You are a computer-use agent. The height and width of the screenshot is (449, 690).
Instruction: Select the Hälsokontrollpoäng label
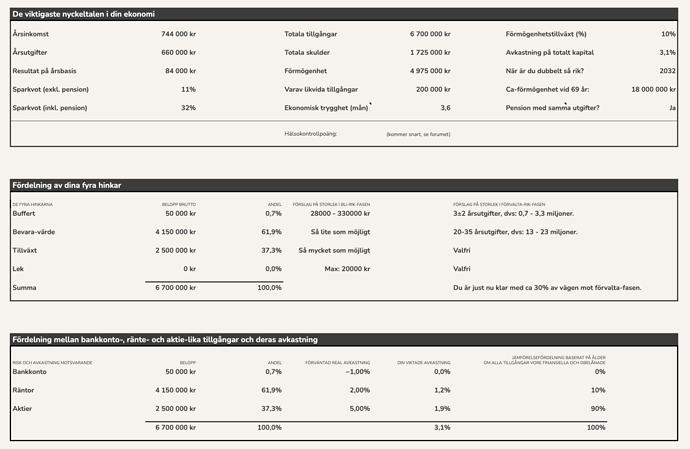click(310, 133)
